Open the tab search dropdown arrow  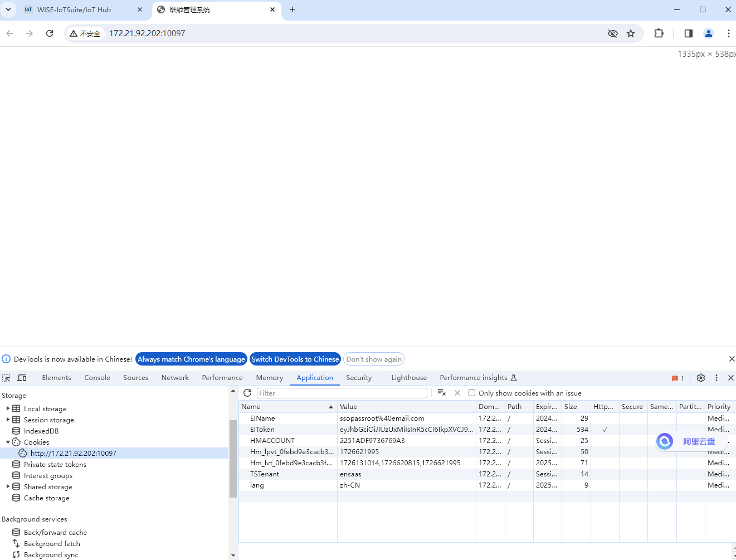[x=8, y=9]
